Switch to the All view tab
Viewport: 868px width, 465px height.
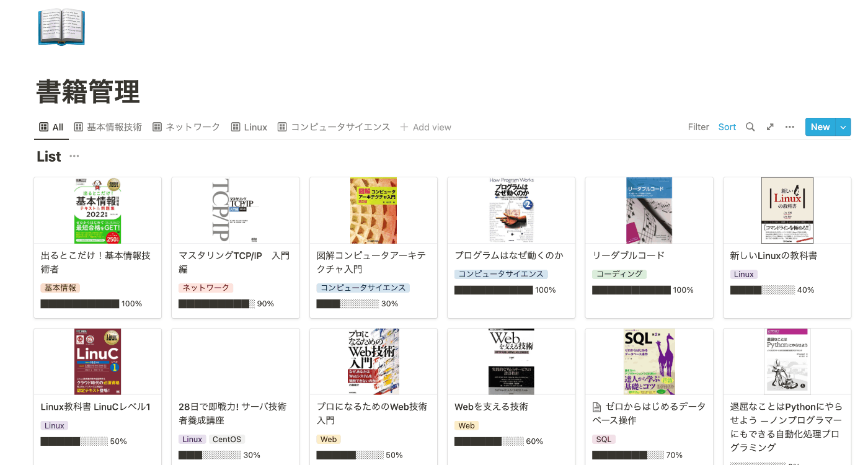click(51, 127)
